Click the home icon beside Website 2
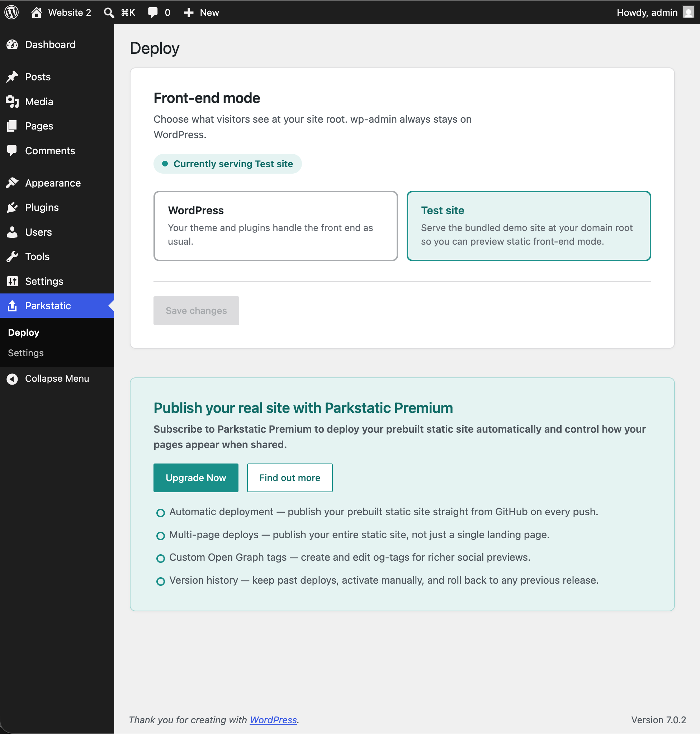 point(36,12)
